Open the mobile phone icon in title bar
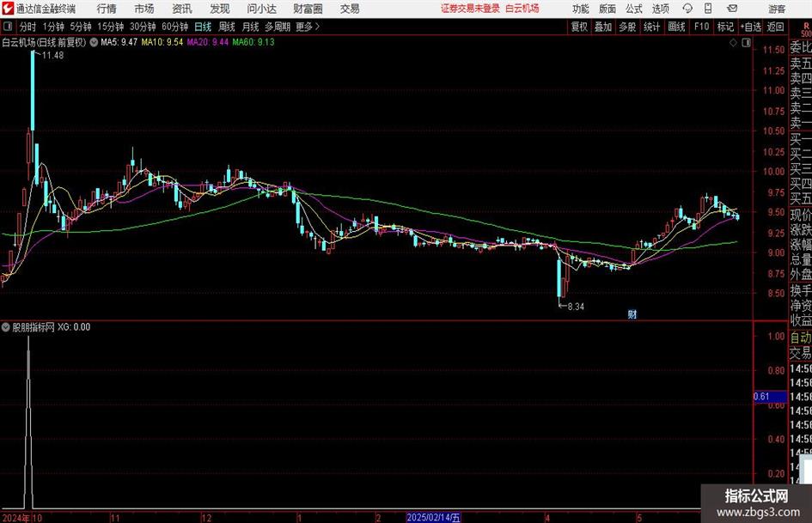 [708, 9]
